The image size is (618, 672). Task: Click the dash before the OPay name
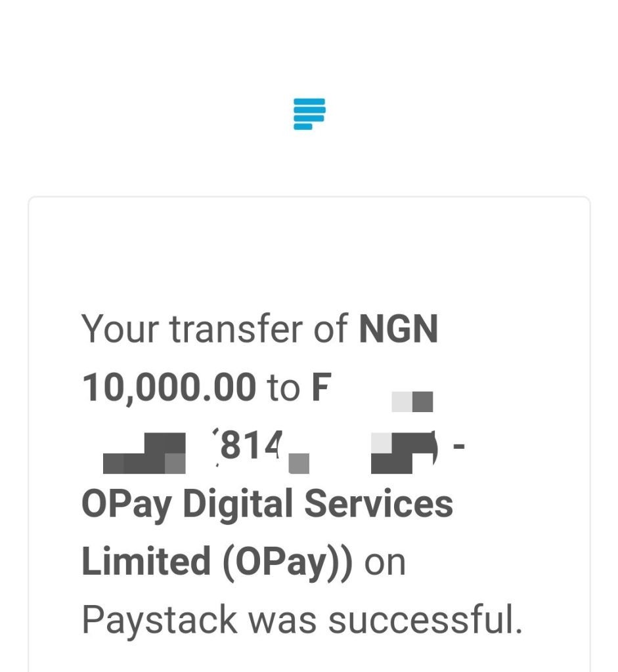pyautogui.click(x=459, y=446)
